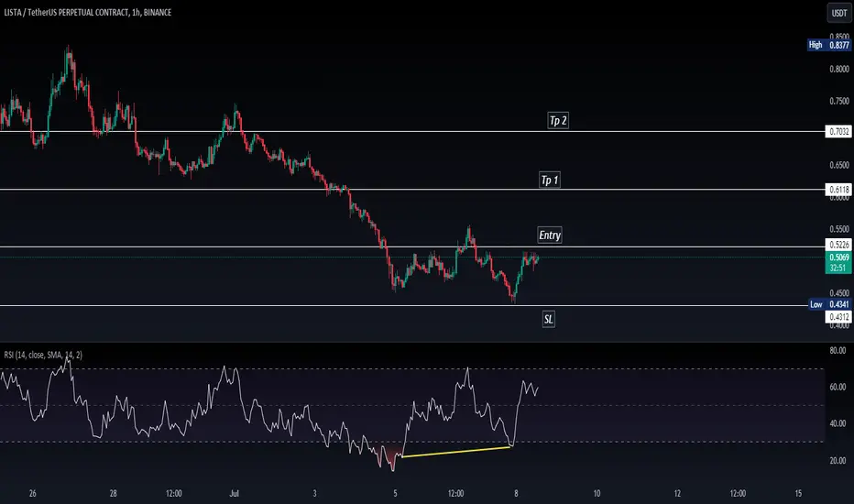Image resolution: width=854 pixels, height=504 pixels.
Task: Select the Entry label
Action: [550, 235]
